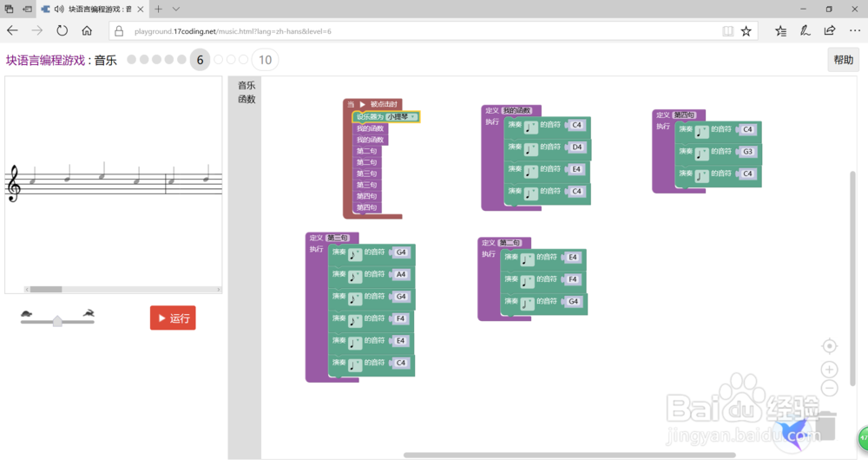
Task: Click the workspace vertical scrollbar
Action: coord(852,278)
